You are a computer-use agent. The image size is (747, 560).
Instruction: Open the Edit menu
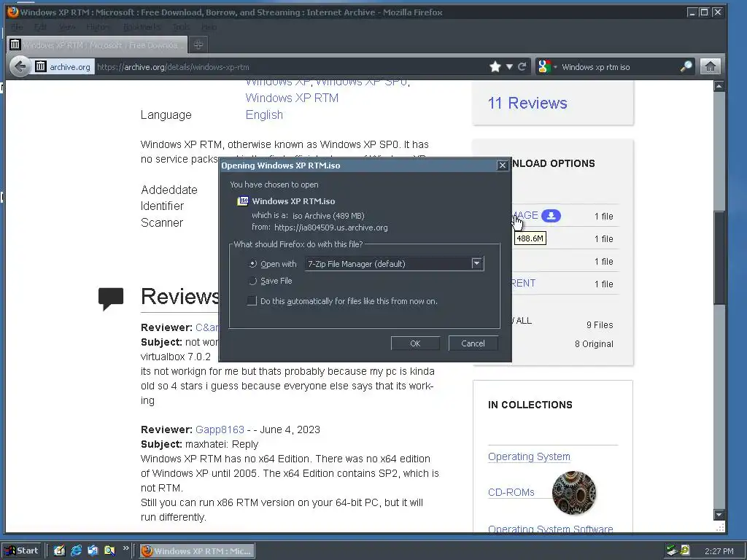pyautogui.click(x=41, y=27)
